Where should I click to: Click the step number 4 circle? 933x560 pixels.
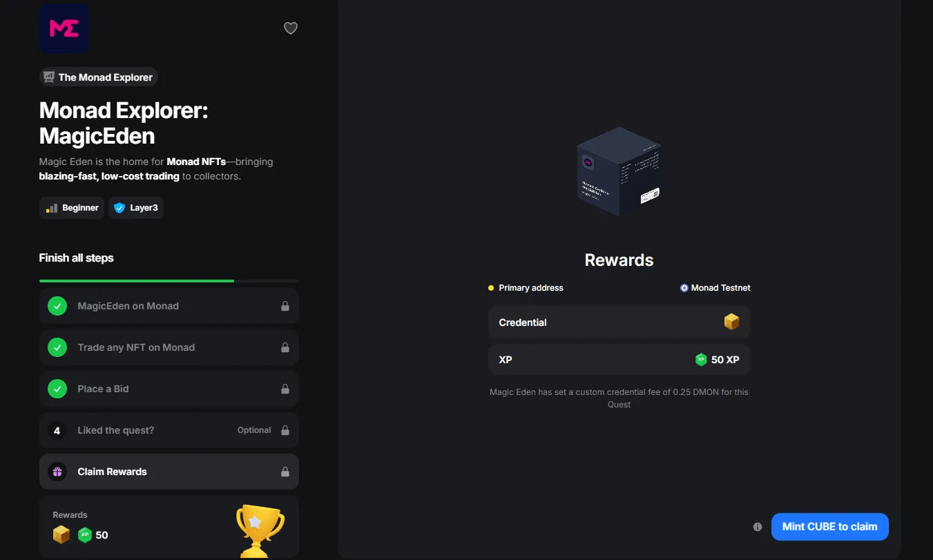[x=57, y=430]
